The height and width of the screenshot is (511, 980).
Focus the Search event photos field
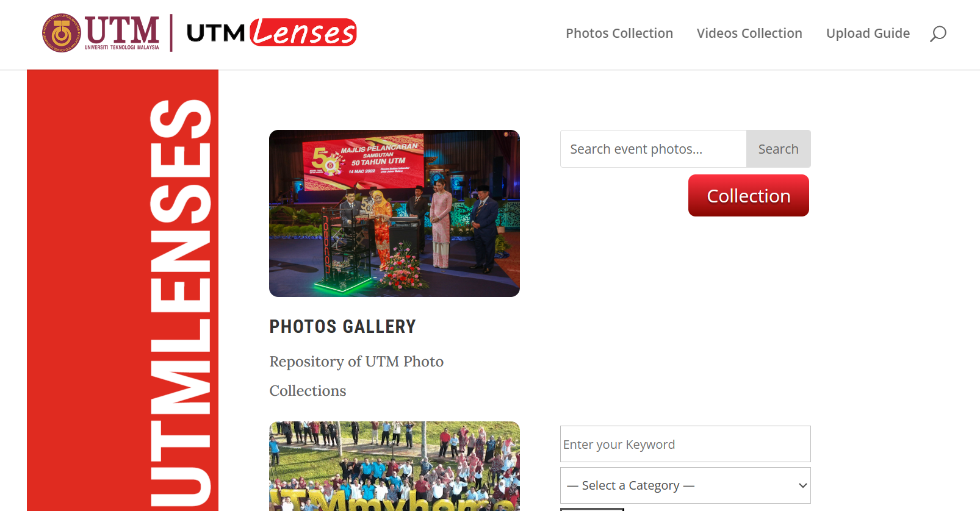pyautogui.click(x=653, y=149)
